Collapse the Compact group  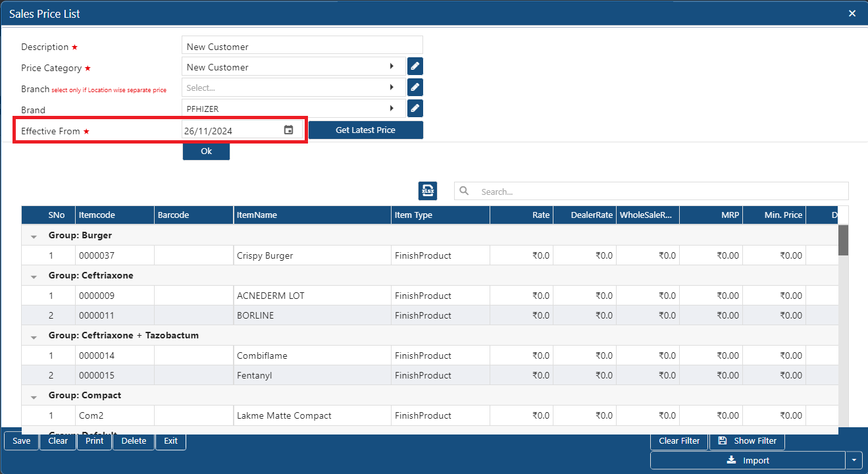[x=34, y=396]
